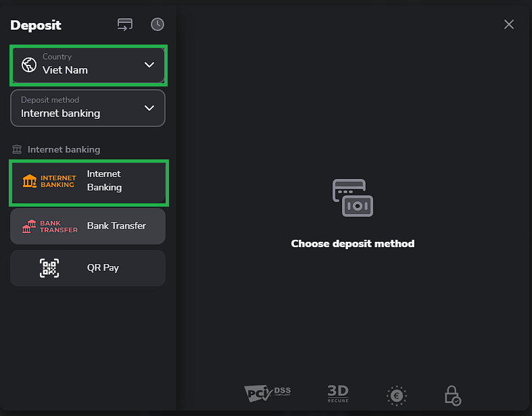Select the Internet Banking payment option
532x416 pixels.
tap(104, 182)
